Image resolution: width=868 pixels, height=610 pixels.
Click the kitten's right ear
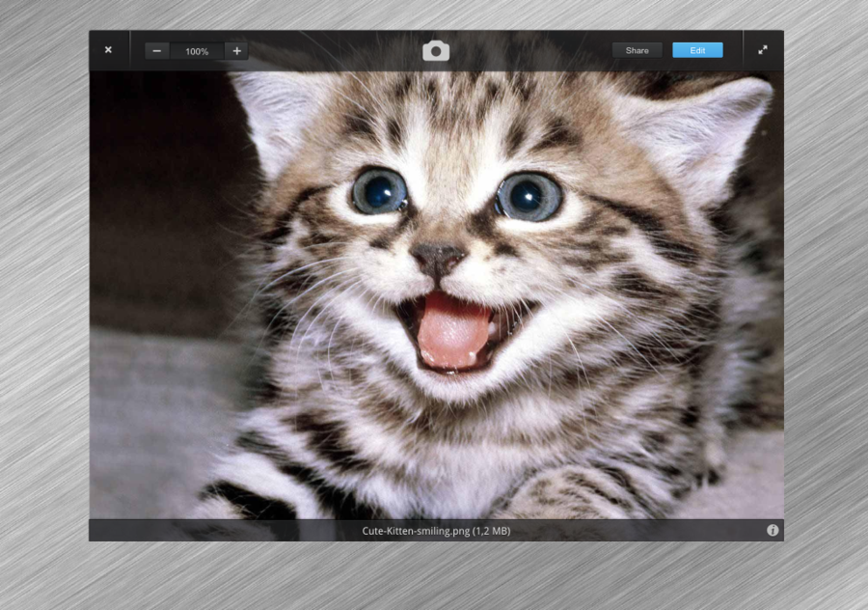coord(714,125)
